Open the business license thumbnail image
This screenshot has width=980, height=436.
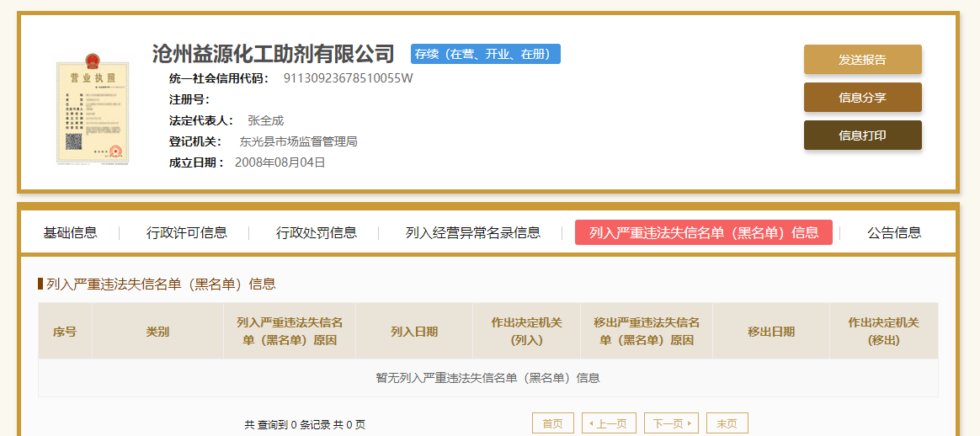click(93, 108)
